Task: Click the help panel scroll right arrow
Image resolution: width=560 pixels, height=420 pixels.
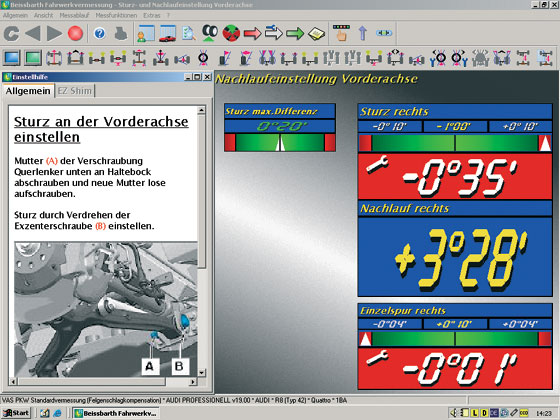Action: point(193,381)
